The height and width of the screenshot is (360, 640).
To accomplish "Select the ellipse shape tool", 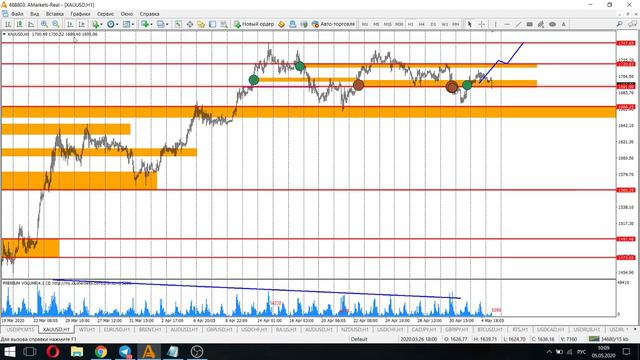I will pyautogui.click(x=552, y=24).
